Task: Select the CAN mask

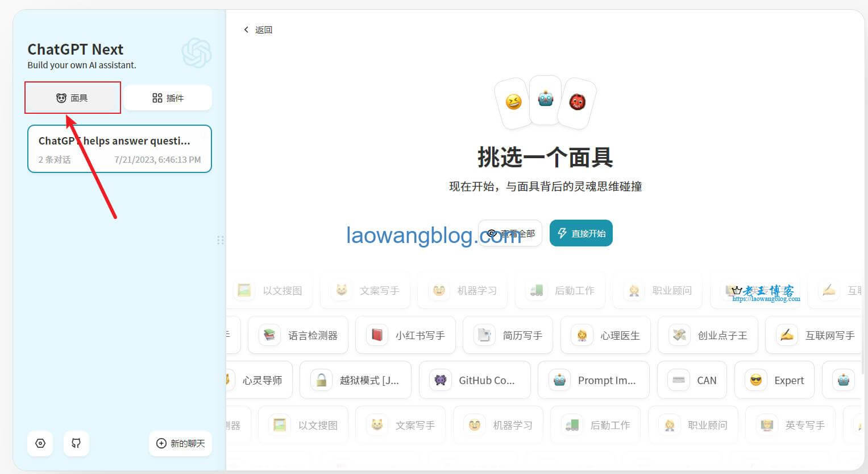Action: point(692,380)
